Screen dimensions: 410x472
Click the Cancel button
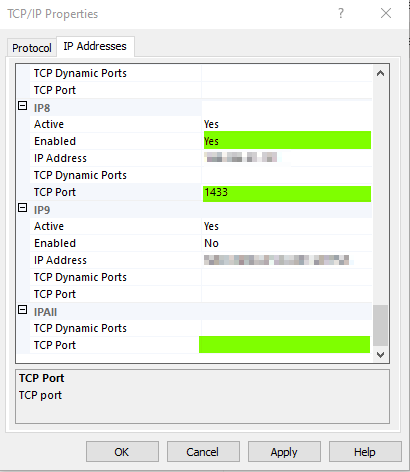[203, 452]
